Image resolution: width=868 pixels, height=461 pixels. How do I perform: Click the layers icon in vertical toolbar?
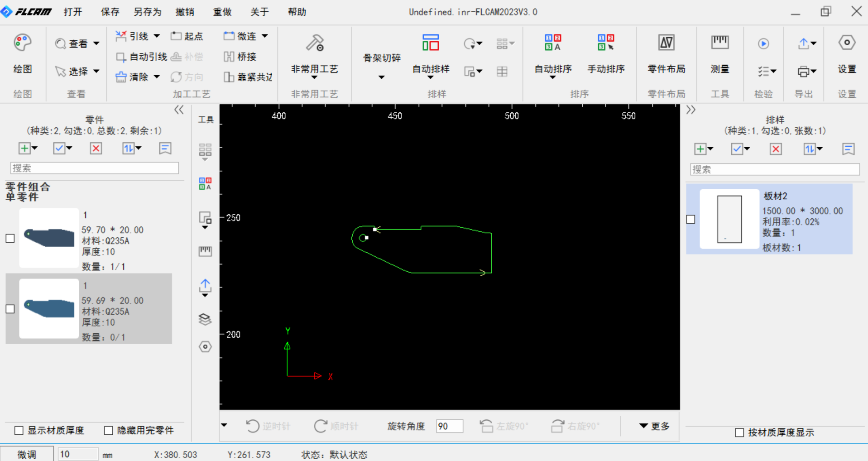[205, 319]
